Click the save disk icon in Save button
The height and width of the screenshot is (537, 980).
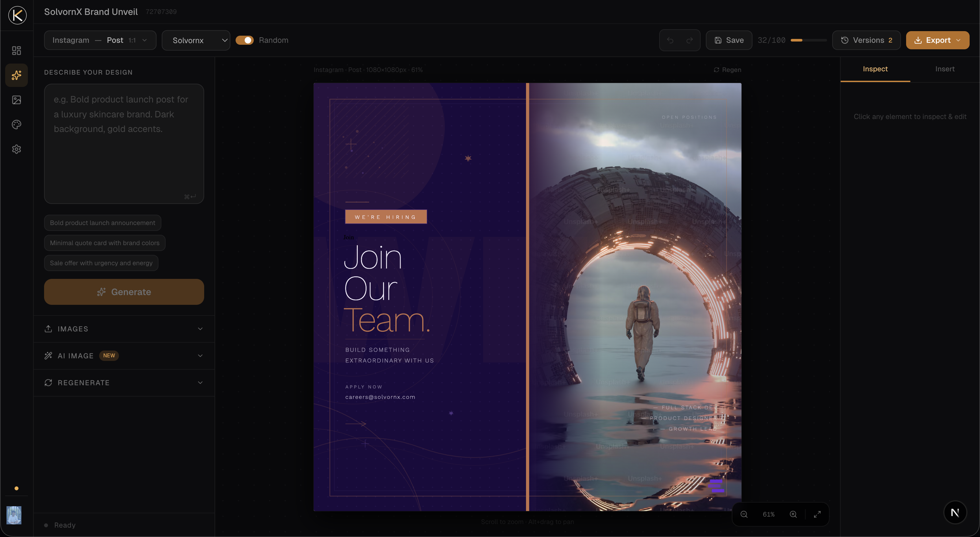pos(718,40)
